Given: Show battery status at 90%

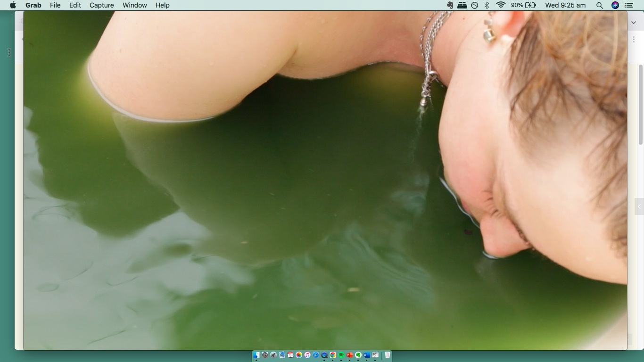Looking at the screenshot, I should (523, 5).
